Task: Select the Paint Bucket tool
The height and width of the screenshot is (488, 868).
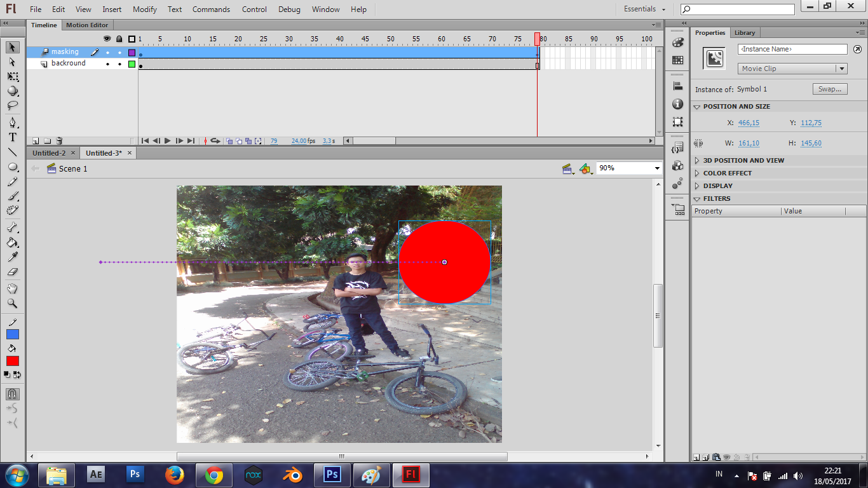Action: [13, 242]
